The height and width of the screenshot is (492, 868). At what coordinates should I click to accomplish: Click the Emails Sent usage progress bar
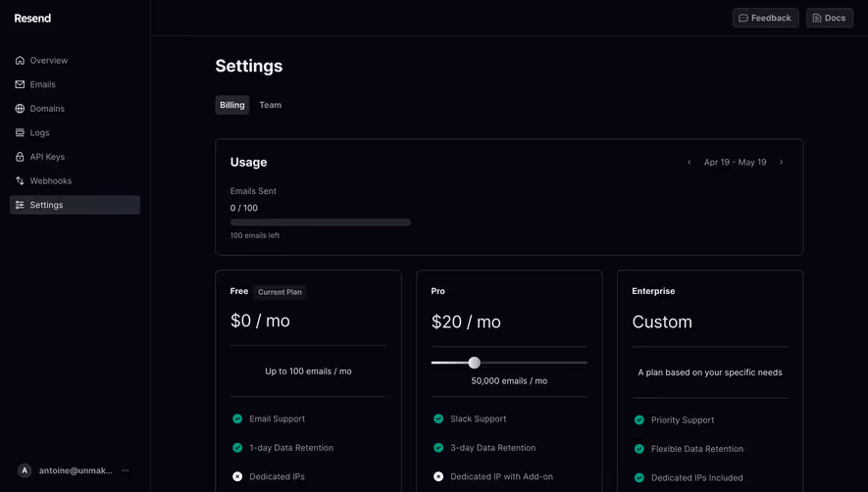[x=321, y=222]
